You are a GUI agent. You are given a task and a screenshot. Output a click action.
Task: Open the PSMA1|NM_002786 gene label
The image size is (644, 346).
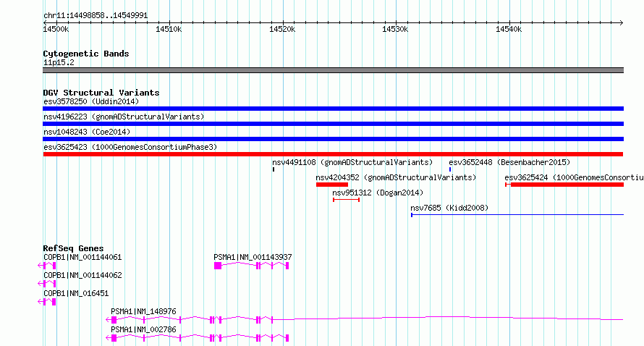143,329
